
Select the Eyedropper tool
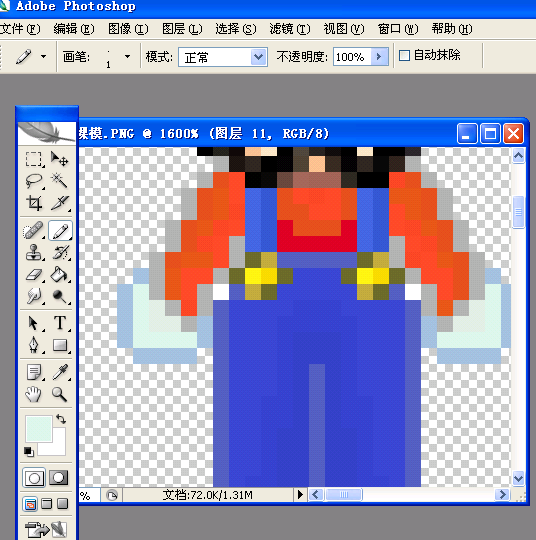[60, 372]
